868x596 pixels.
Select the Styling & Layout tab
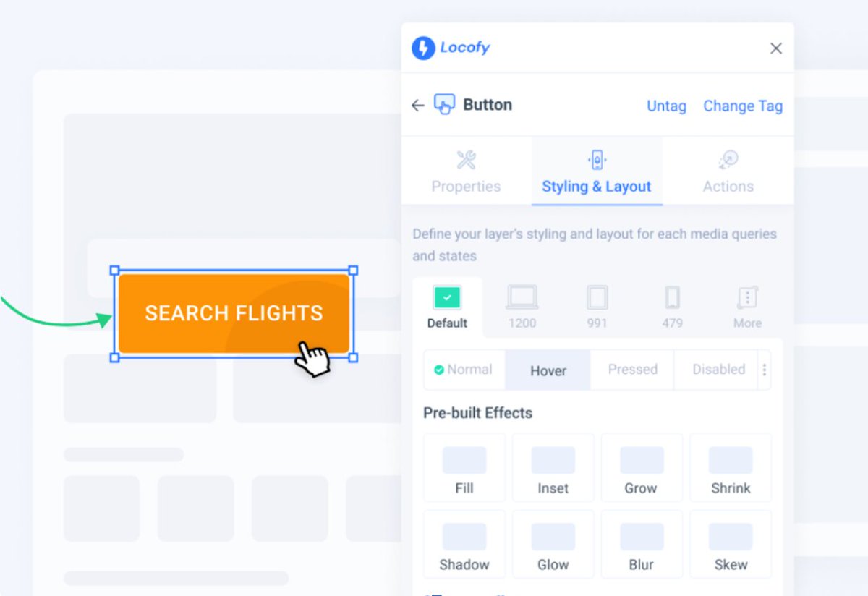tap(597, 172)
